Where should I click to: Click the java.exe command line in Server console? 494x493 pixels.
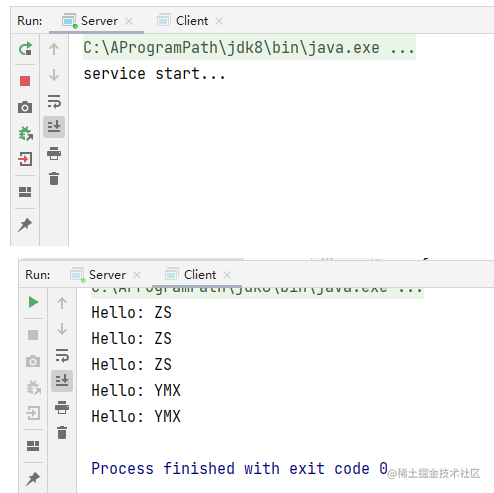[x=249, y=47]
